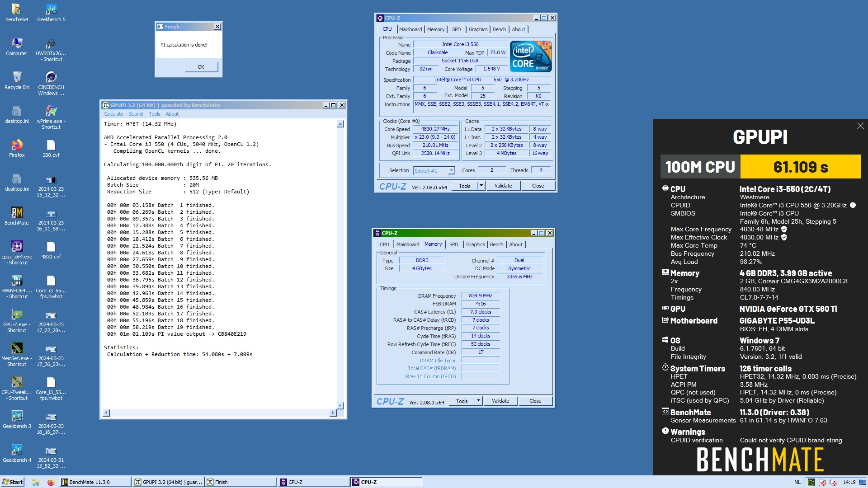Click Close button in CPU-Z Memory window

pyautogui.click(x=535, y=401)
